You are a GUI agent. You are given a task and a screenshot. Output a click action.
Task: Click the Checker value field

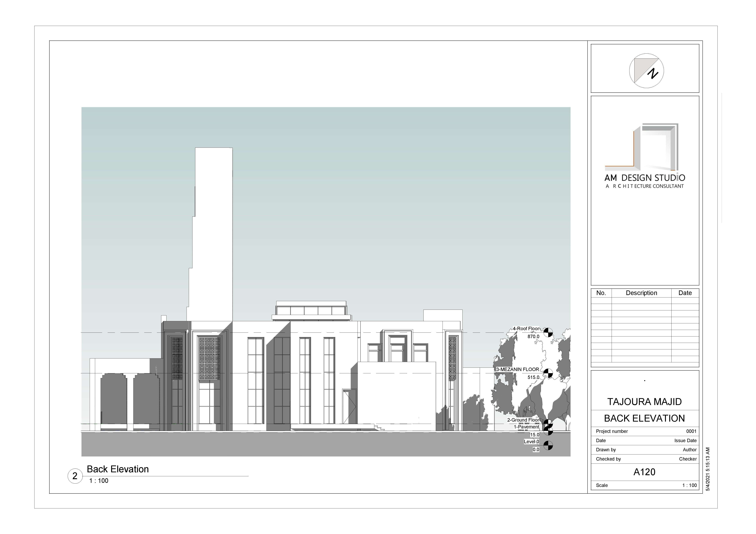point(688,459)
